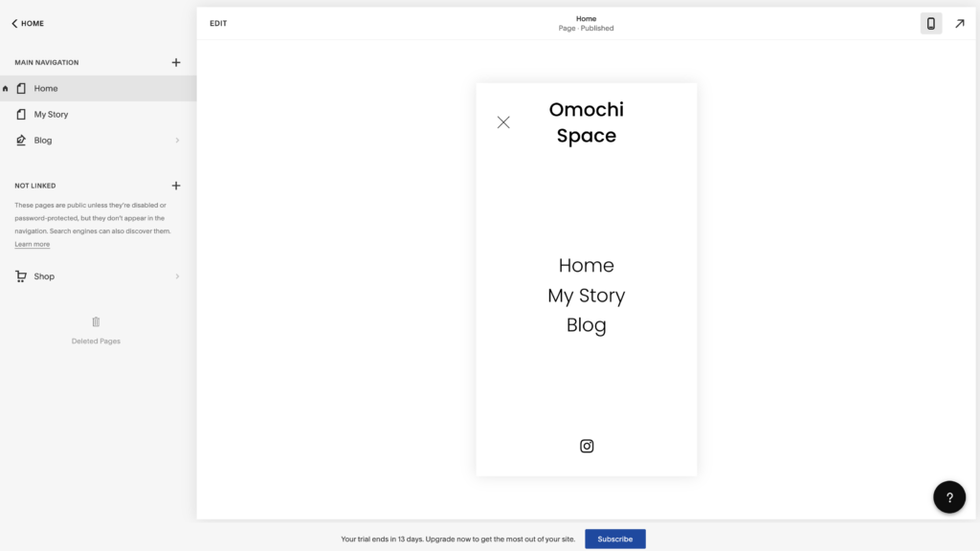The image size is (980, 551).
Task: Expand Shop settings with its chevron
Action: pyautogui.click(x=177, y=275)
